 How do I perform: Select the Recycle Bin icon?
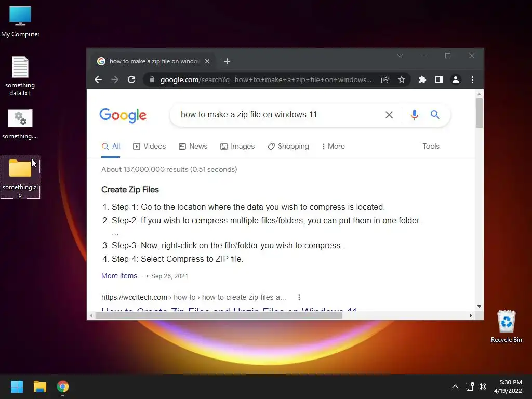506,326
